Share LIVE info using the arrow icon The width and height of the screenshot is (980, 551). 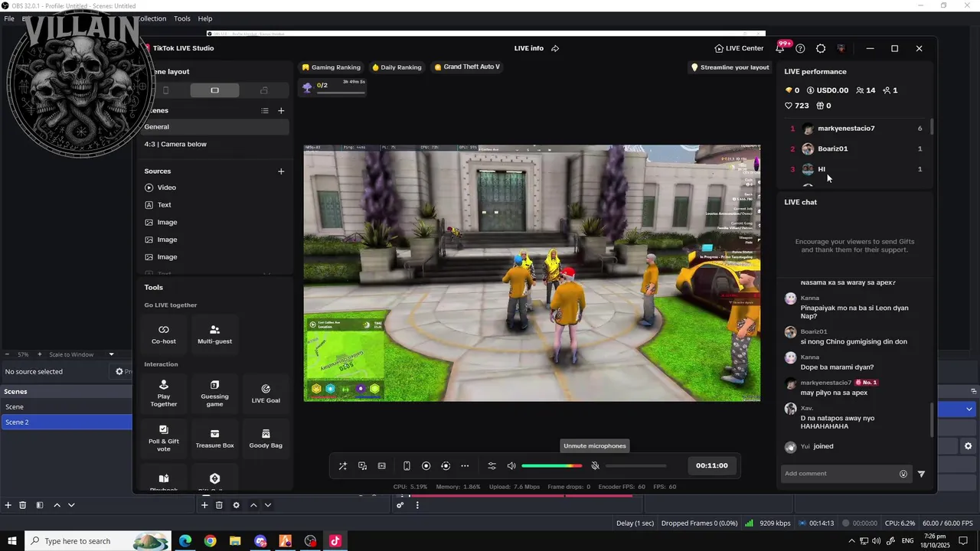click(x=555, y=48)
